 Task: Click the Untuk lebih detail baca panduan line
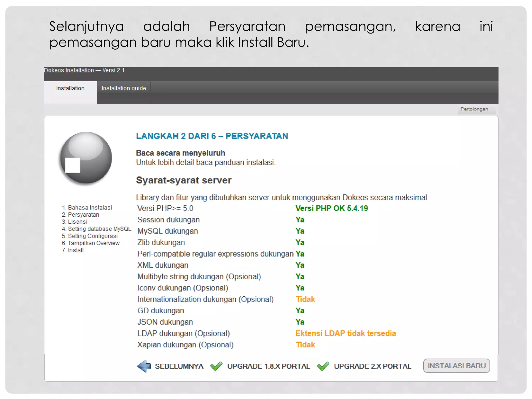tap(206, 163)
